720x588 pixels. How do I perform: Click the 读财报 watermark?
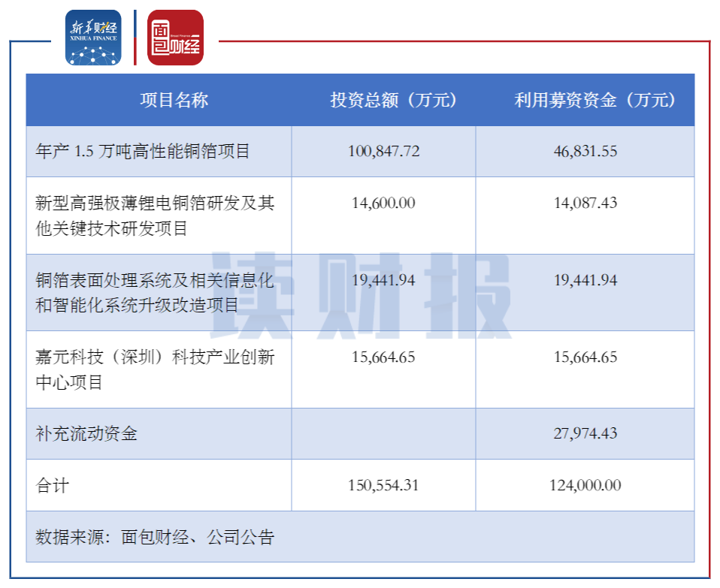361,293
